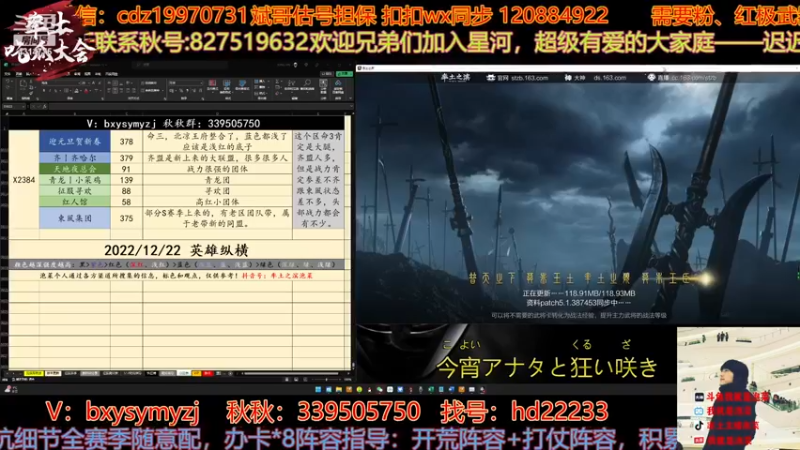Click the red font color icon
Screen dimensions: 800x450
[86, 90]
